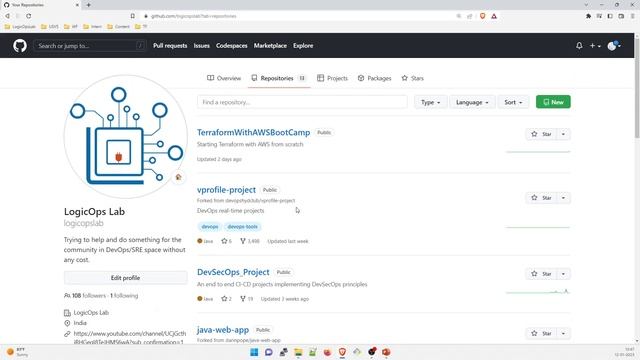Expand star list dropdown for java-web-app
This screenshot has width=640, height=360.
tap(563, 333)
